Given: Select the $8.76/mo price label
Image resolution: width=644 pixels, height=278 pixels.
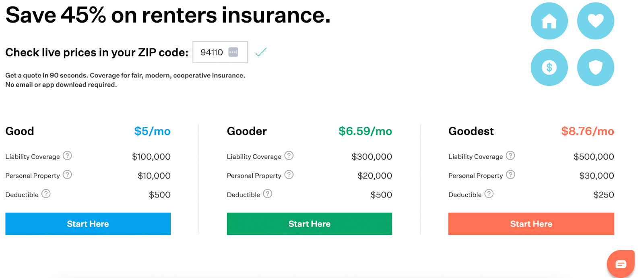Looking at the screenshot, I should 587,131.
